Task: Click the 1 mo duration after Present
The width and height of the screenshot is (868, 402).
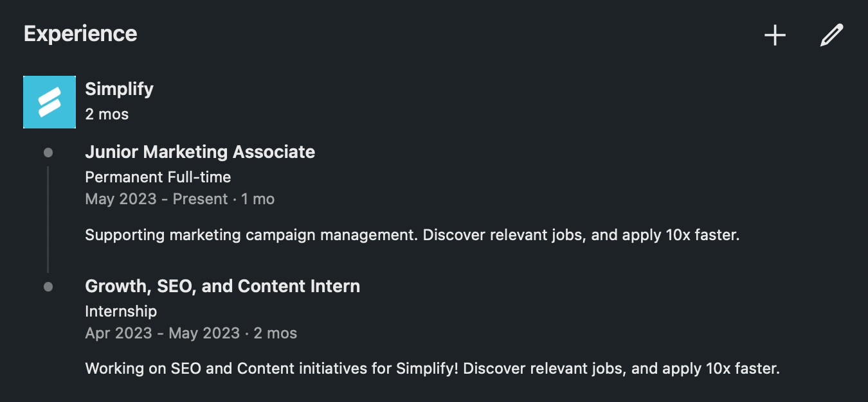Action: [x=258, y=199]
